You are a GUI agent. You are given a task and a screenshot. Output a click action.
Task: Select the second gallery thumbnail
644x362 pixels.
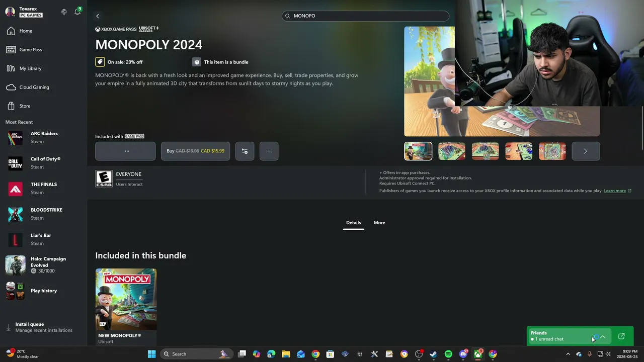click(x=452, y=151)
